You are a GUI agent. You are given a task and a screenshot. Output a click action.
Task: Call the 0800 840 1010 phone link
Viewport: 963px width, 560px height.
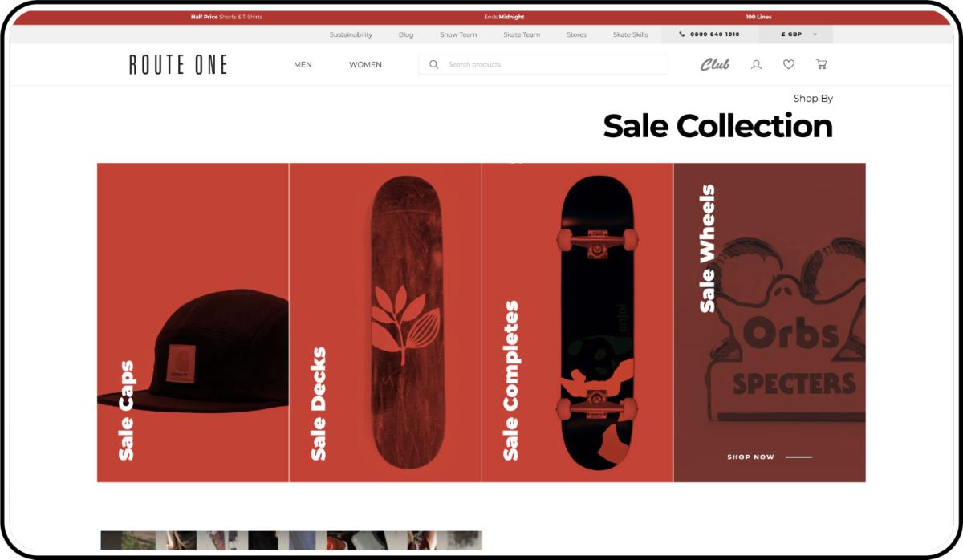pos(709,34)
